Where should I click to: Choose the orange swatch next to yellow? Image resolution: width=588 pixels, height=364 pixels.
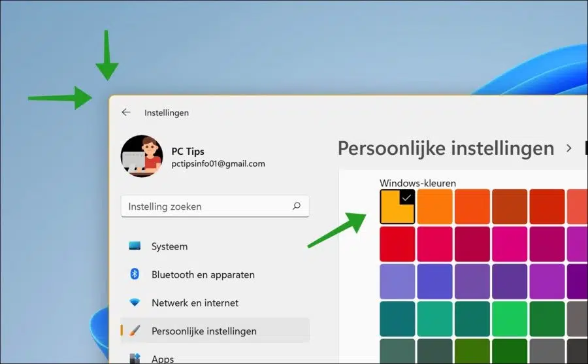point(435,207)
